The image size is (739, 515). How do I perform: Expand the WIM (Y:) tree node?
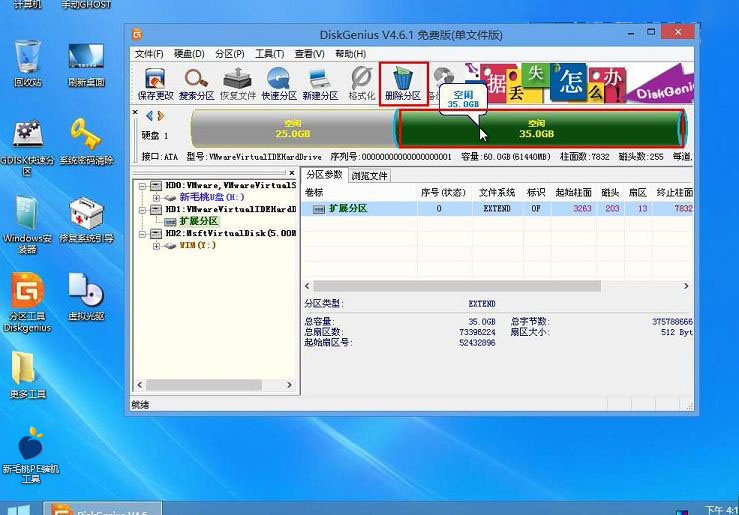(x=156, y=245)
